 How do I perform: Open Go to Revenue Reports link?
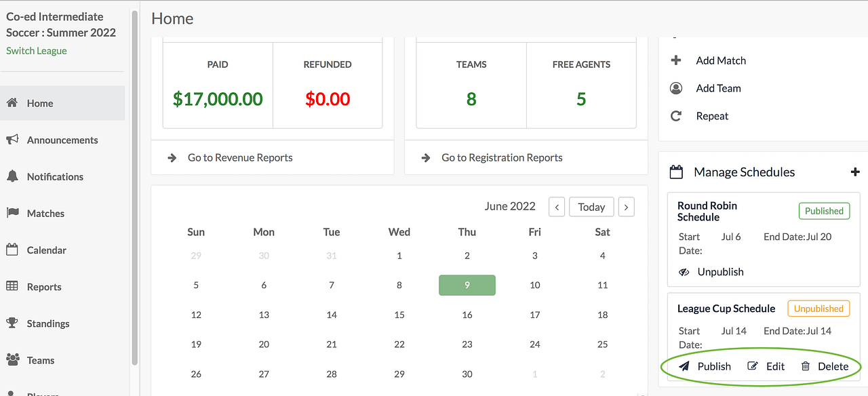[240, 157]
